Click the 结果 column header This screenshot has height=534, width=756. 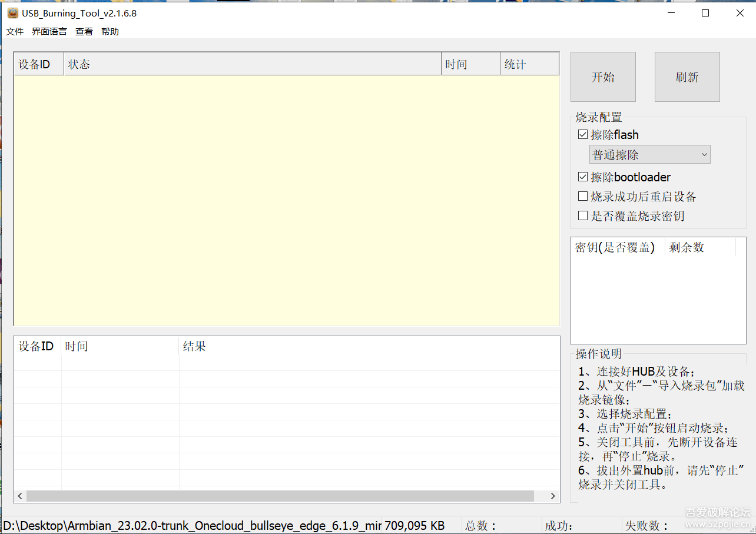[369, 346]
